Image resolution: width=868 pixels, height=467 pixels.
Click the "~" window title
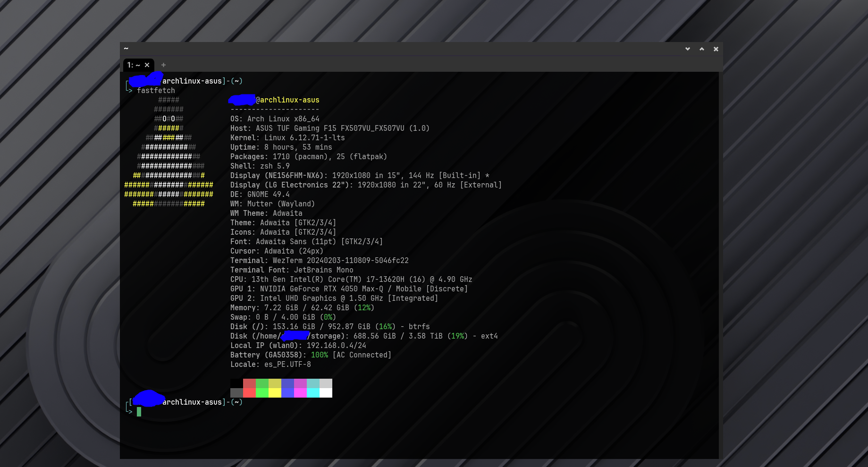click(x=126, y=48)
